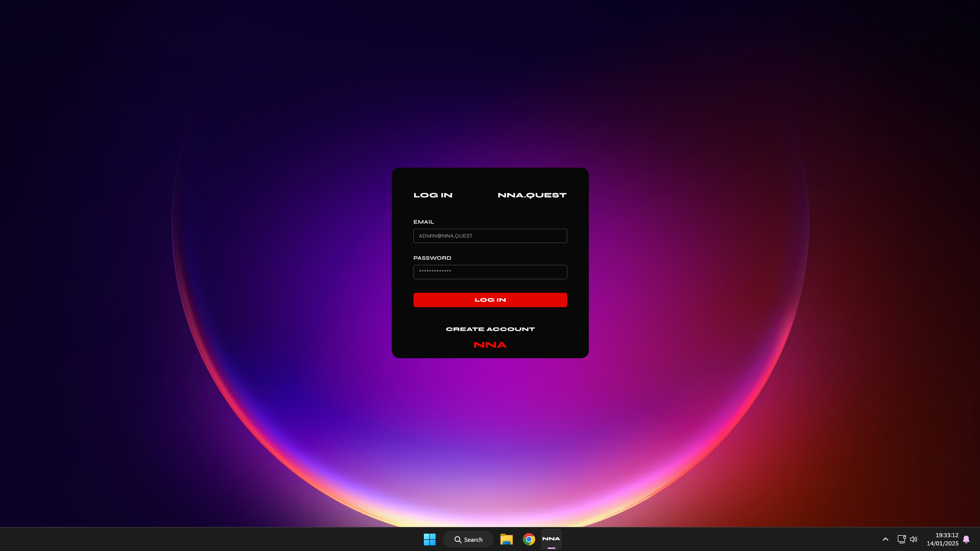The image size is (980, 551).
Task: Click the 14/01/2025 date in the taskbar
Action: pyautogui.click(x=942, y=544)
